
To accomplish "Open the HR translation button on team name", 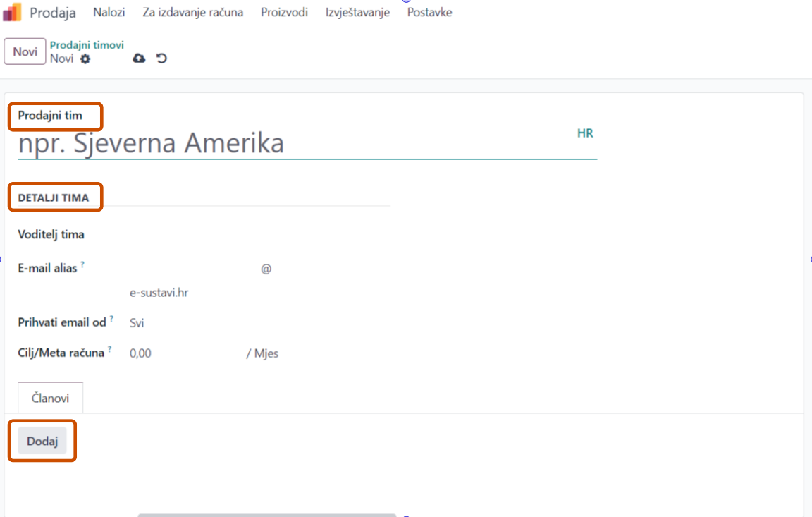I will (585, 133).
